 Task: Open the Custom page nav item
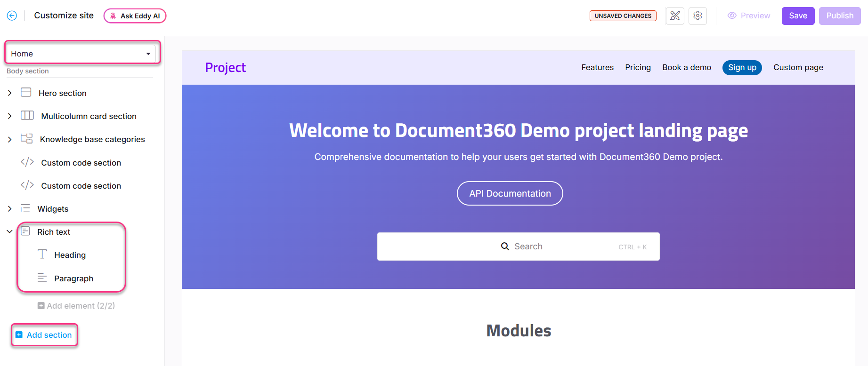pos(798,67)
